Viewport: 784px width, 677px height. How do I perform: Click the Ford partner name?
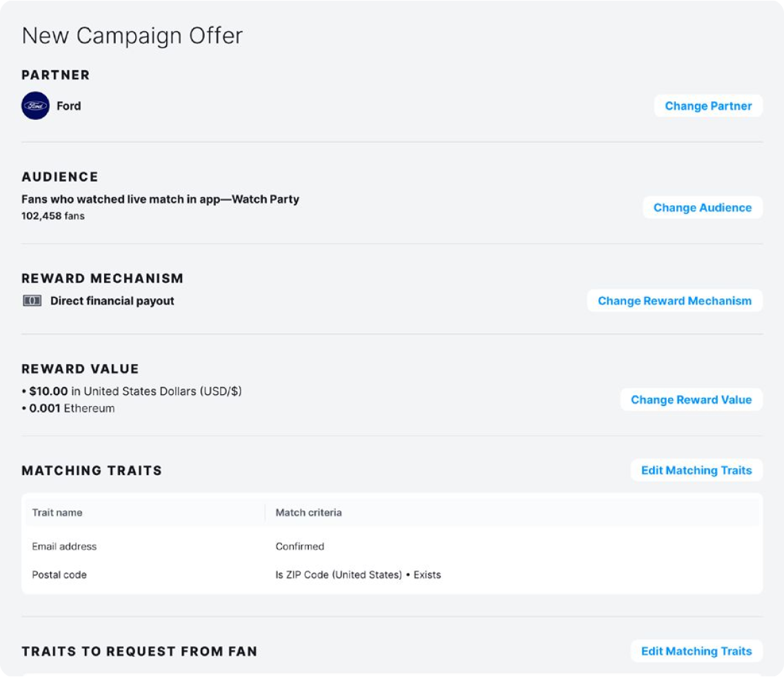pyautogui.click(x=69, y=106)
